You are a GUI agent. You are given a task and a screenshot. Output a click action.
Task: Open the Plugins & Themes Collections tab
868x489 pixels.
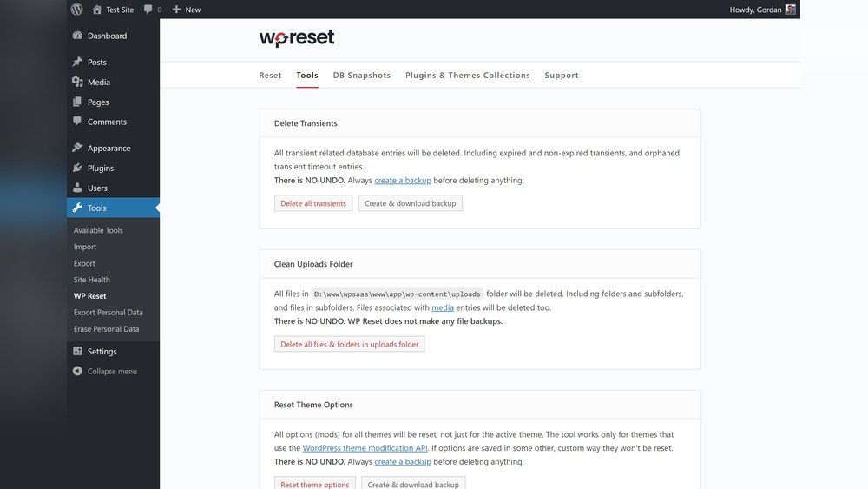click(467, 76)
